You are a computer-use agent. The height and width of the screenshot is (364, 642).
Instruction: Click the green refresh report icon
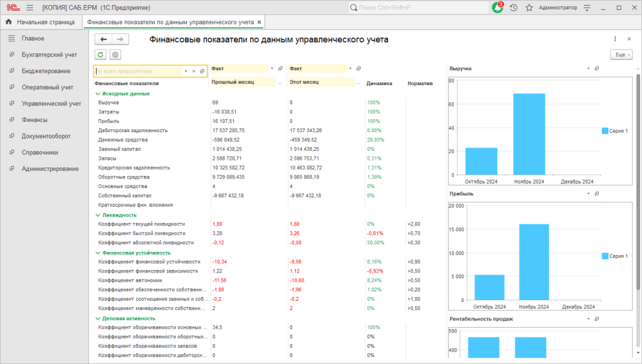click(101, 55)
